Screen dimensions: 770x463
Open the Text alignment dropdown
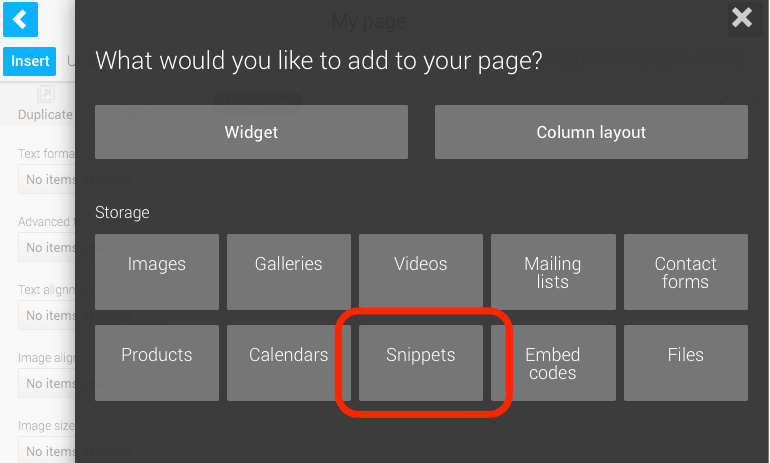coord(47,315)
